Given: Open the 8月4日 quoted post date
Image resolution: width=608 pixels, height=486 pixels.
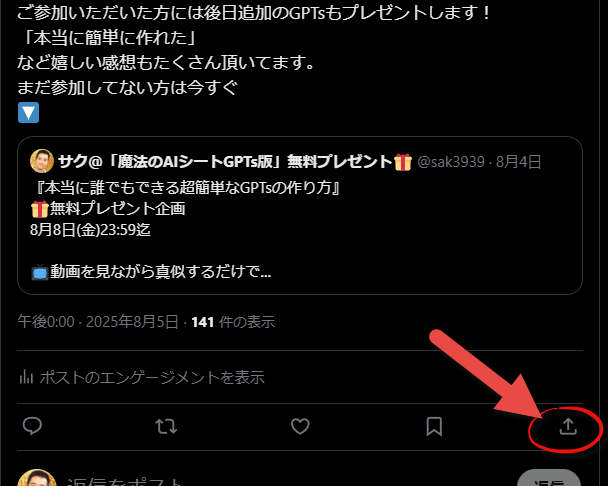Looking at the screenshot, I should 518,162.
